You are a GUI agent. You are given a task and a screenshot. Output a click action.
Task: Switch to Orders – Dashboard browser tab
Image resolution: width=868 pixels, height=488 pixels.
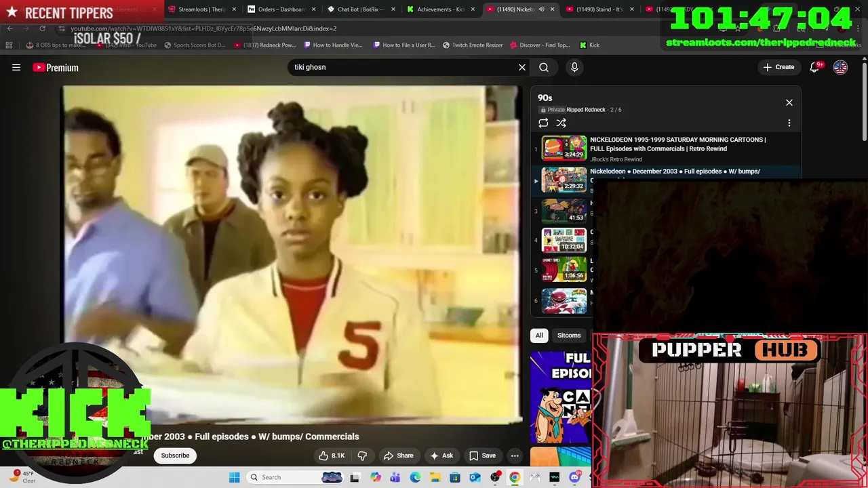pos(281,9)
